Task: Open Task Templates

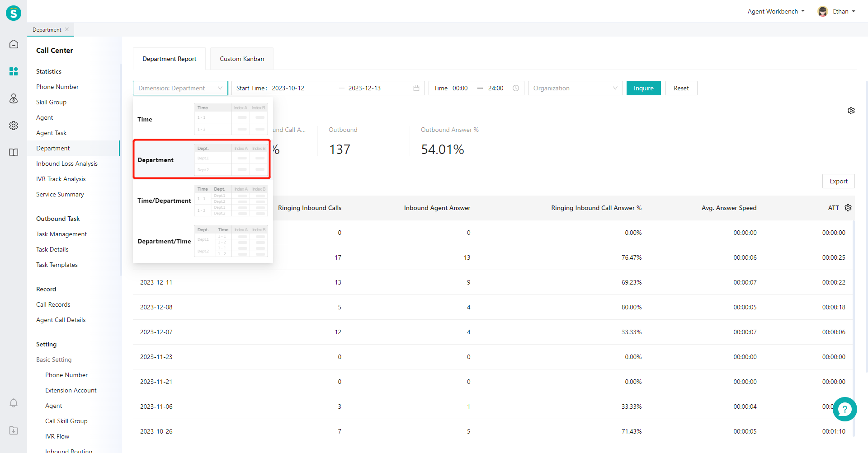Action: (57, 265)
